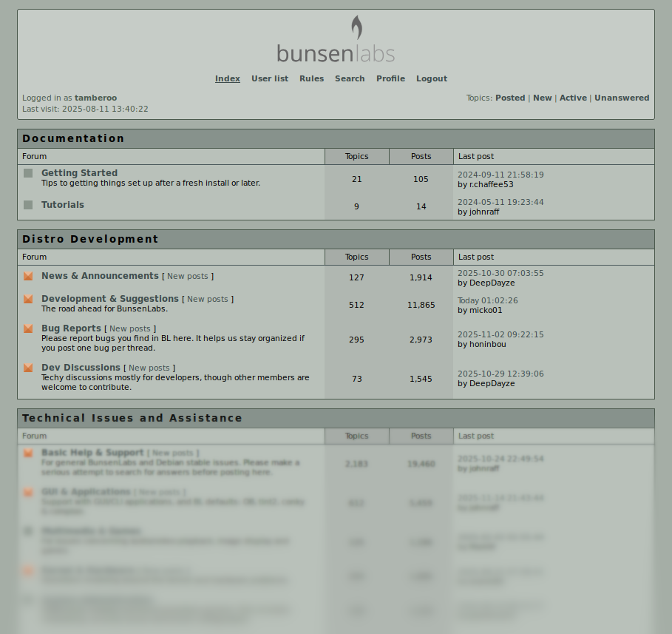Viewport: 672px width, 634px height.
Task: Open the Search page
Action: click(350, 78)
